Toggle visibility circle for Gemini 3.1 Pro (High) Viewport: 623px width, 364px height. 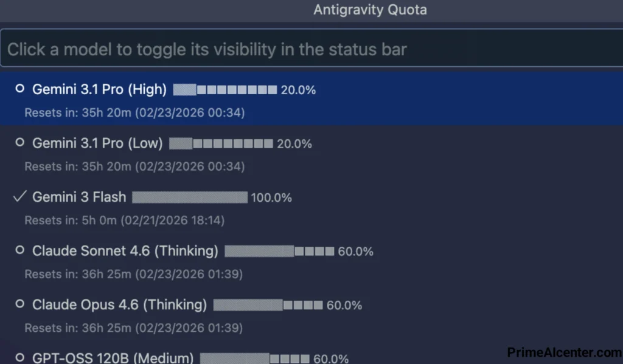click(19, 89)
